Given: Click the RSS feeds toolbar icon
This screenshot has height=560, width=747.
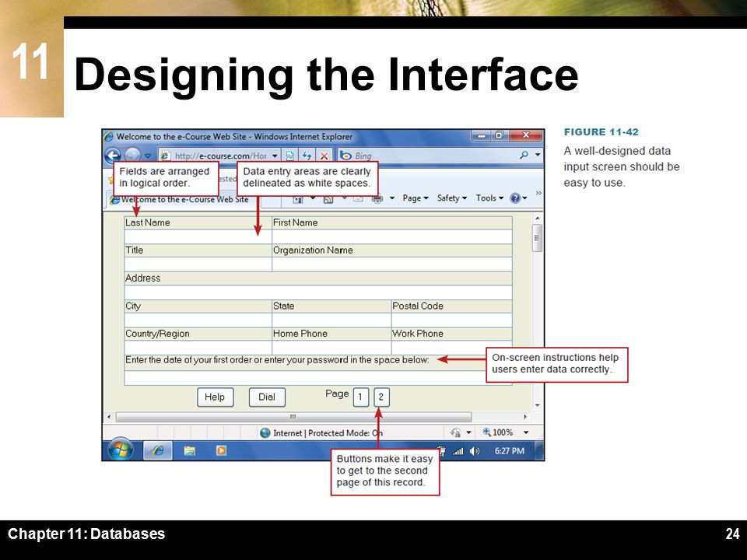Looking at the screenshot, I should pos(328,199).
